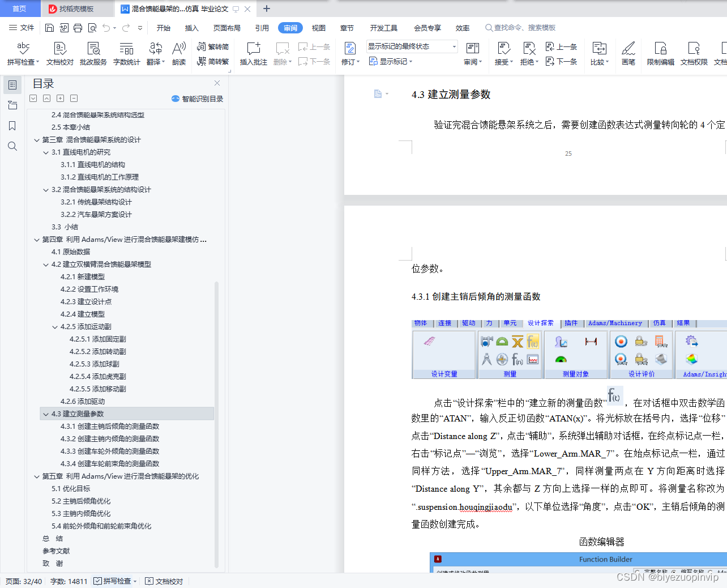Click the 智能识别目录 smart TOC button

[x=197, y=99]
